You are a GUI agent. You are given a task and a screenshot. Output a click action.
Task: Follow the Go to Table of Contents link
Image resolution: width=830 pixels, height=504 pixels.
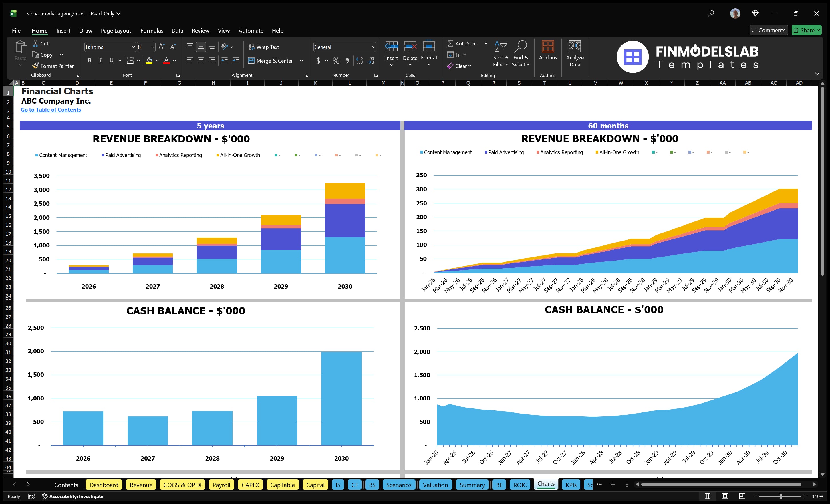pos(51,110)
